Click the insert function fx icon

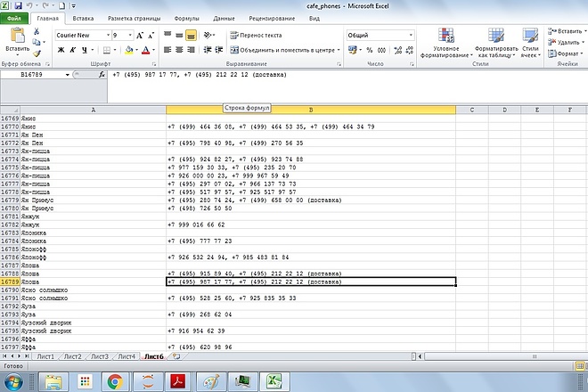click(x=102, y=75)
